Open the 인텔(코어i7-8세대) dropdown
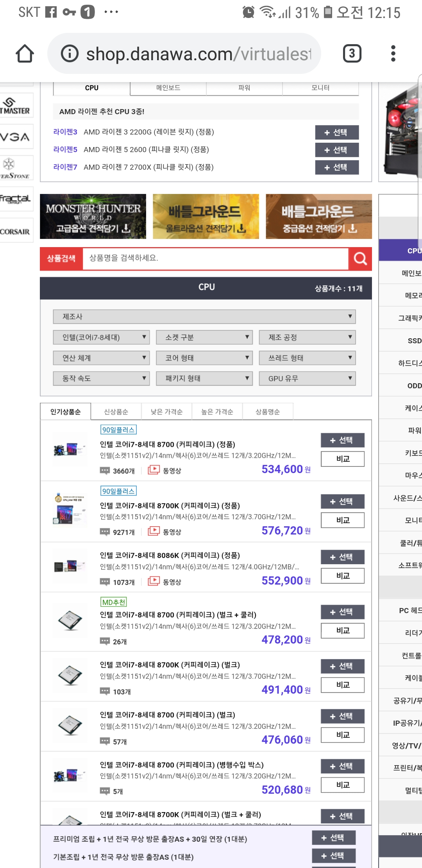The width and height of the screenshot is (422, 868). coord(101,337)
